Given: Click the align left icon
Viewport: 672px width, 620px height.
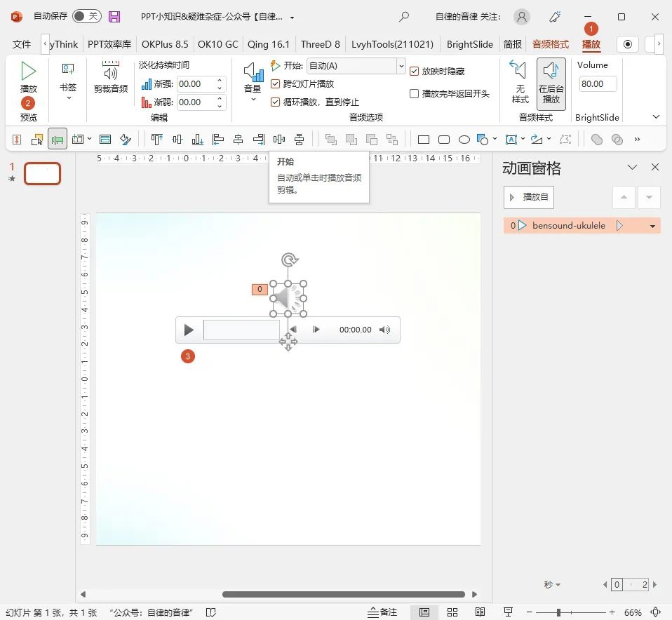Looking at the screenshot, I should click(217, 140).
